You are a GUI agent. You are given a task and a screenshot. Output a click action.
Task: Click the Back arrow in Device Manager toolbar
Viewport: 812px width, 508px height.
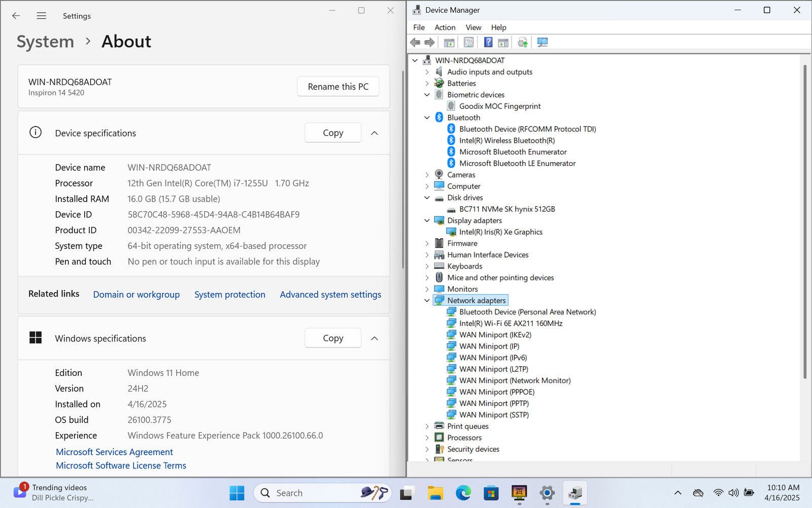click(x=415, y=42)
